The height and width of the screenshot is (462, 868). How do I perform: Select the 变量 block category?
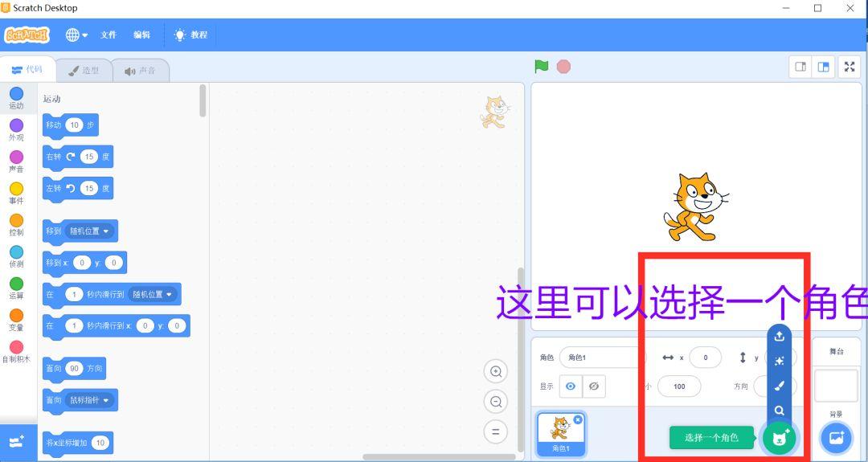coord(17,321)
